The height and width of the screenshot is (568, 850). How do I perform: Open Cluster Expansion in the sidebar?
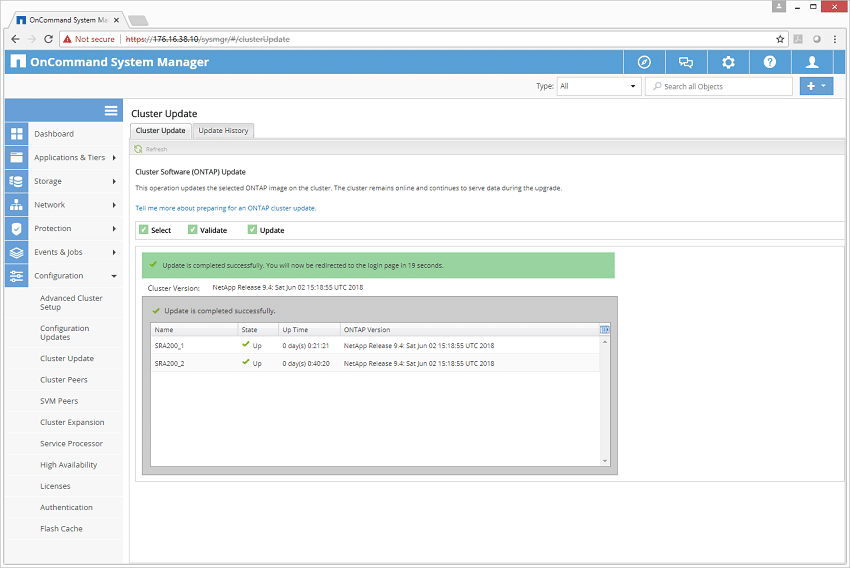72,422
